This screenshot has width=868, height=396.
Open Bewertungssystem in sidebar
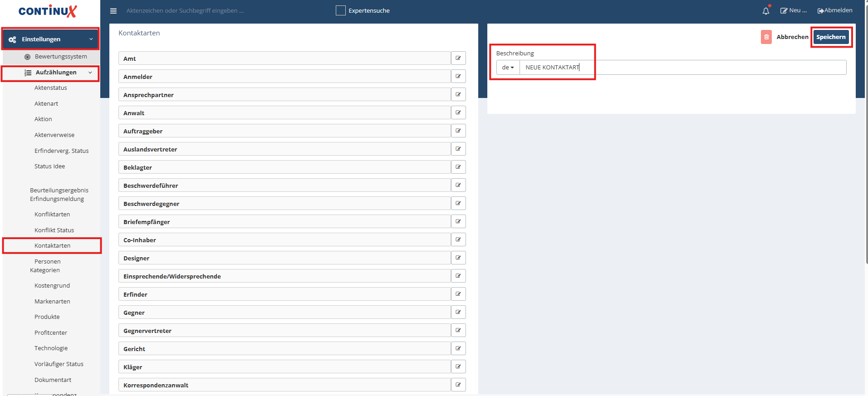[x=61, y=57]
